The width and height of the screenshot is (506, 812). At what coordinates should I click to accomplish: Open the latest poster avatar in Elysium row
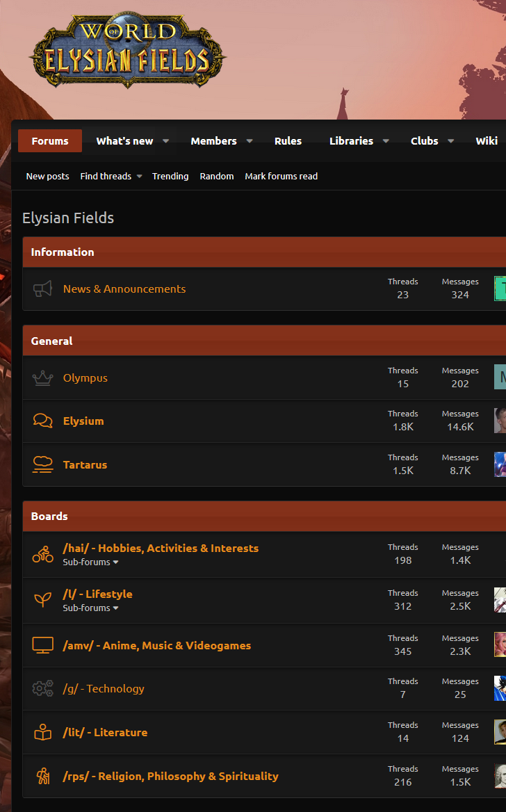tap(500, 421)
